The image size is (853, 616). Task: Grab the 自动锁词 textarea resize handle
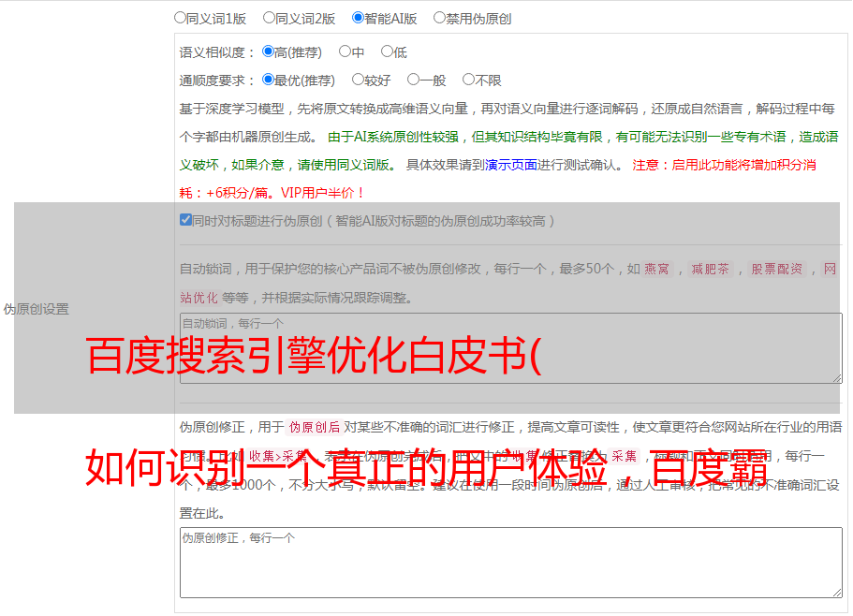point(837,378)
